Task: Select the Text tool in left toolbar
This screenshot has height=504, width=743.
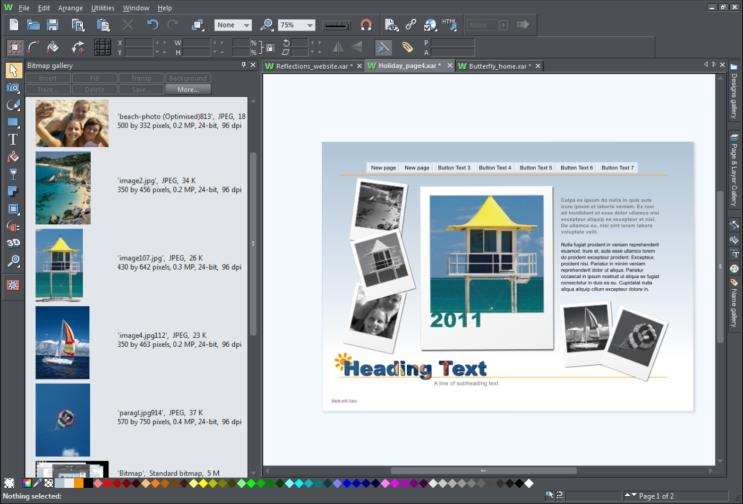Action: pos(13,139)
